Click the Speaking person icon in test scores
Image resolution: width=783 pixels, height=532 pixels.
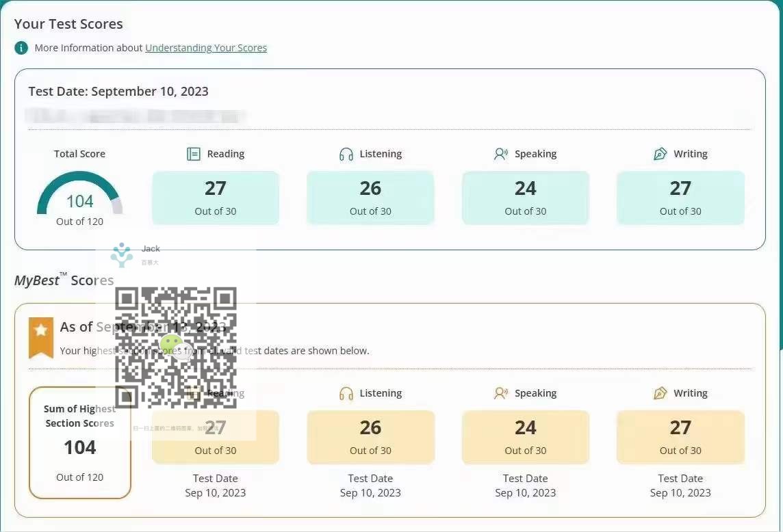point(501,154)
